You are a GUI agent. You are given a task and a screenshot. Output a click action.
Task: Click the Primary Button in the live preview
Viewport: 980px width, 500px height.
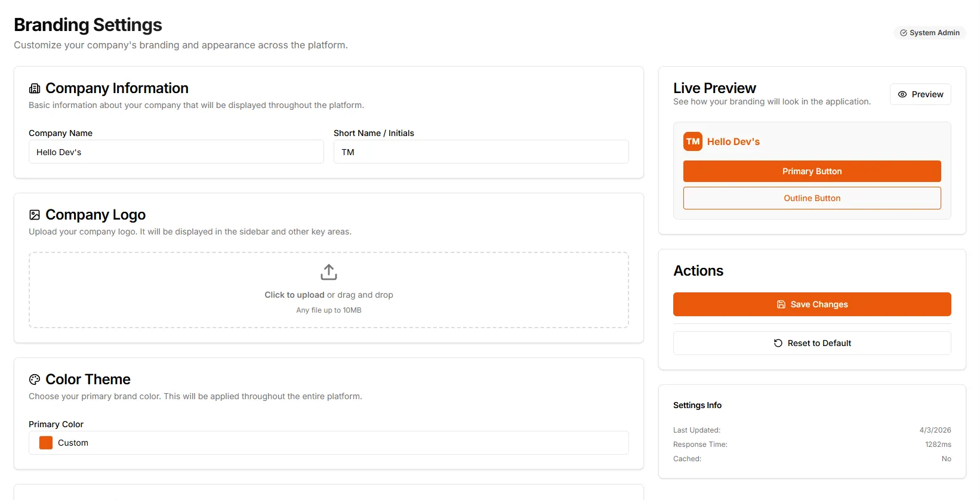[812, 171]
